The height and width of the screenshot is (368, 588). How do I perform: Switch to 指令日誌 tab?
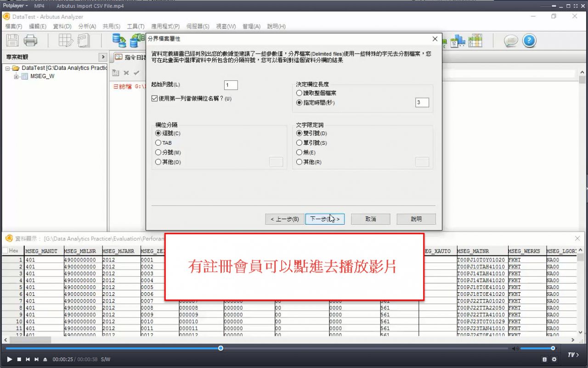tap(130, 57)
